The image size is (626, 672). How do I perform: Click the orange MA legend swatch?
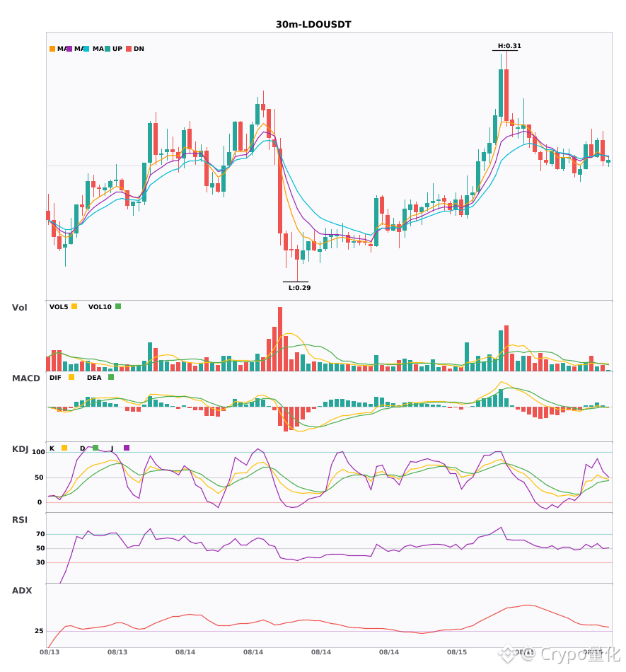(52, 49)
